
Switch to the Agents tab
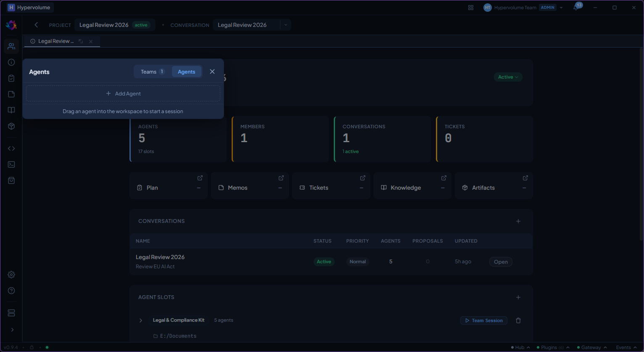point(186,72)
